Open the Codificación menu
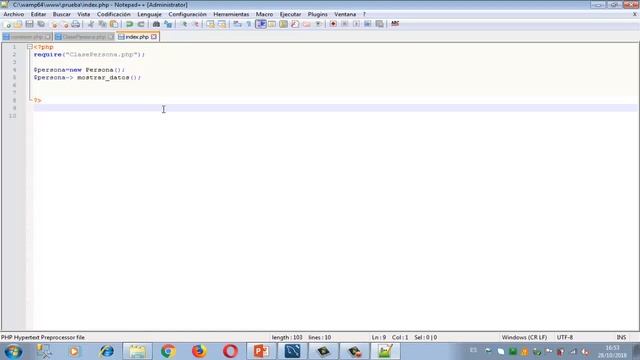 coord(113,14)
